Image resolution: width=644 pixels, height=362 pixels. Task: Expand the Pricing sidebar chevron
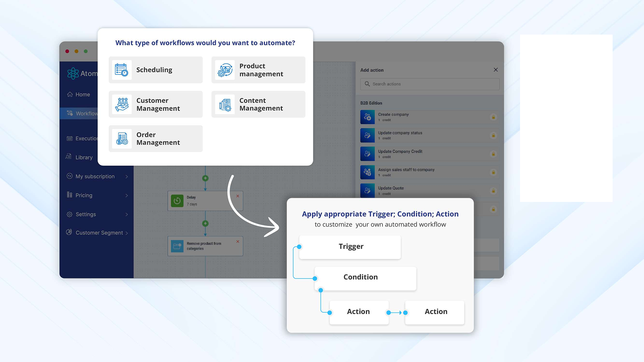(x=126, y=195)
